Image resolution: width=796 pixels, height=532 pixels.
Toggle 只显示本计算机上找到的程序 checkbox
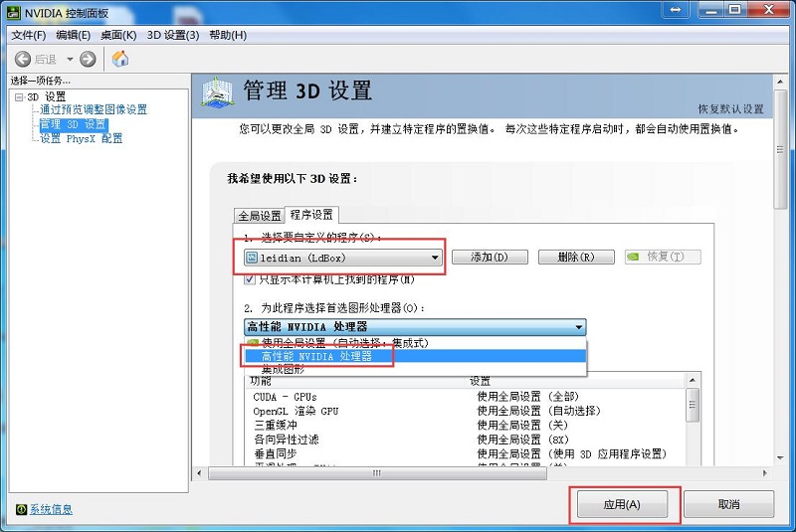point(250,279)
